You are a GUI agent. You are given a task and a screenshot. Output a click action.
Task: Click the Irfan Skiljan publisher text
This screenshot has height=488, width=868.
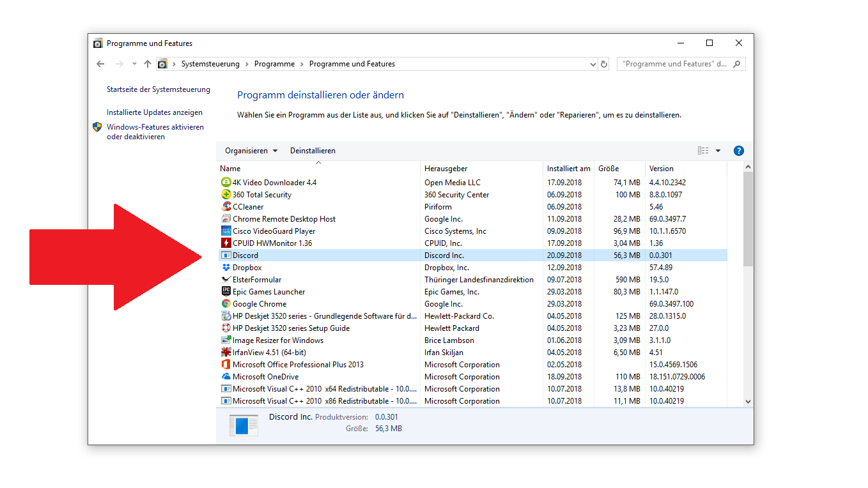point(444,353)
